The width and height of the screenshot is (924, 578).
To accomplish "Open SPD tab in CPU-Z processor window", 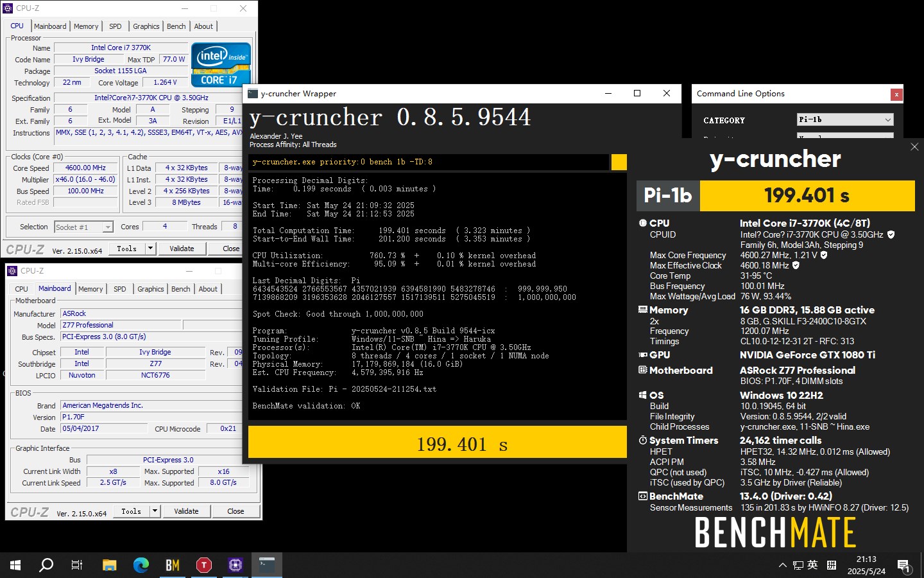I will click(x=116, y=26).
